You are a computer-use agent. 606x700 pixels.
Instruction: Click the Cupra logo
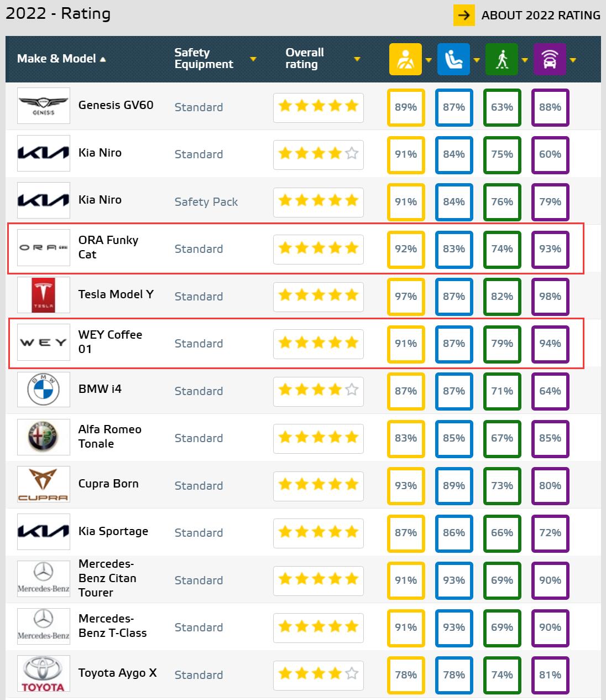tap(44, 484)
